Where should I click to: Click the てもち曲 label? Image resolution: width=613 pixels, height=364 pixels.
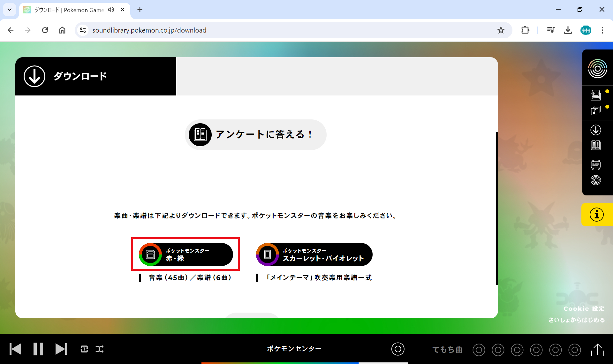point(447,350)
